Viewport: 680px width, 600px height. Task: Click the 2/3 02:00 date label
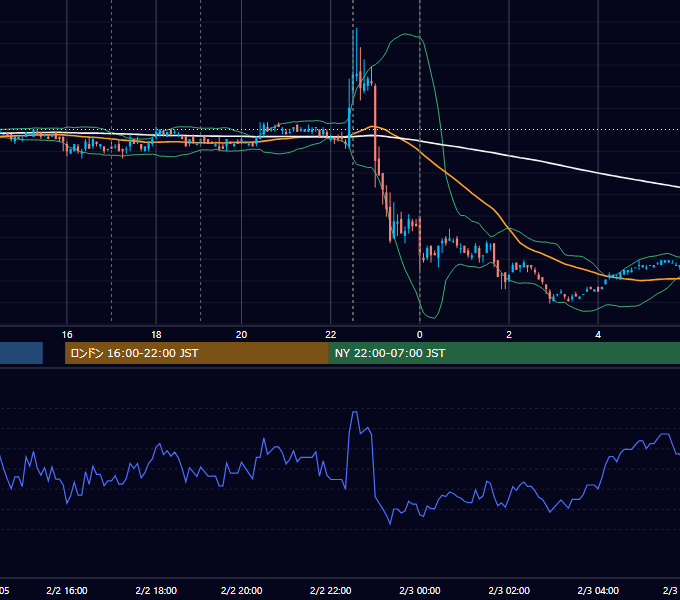point(509,590)
